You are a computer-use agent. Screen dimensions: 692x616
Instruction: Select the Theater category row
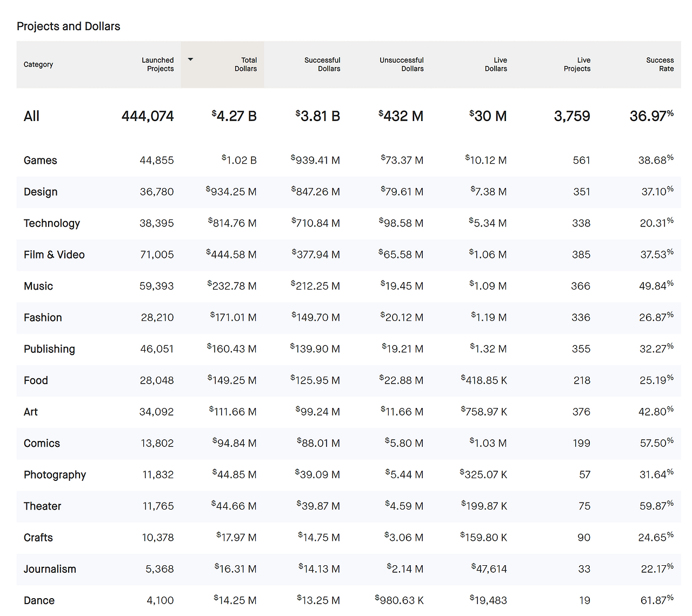click(x=349, y=506)
